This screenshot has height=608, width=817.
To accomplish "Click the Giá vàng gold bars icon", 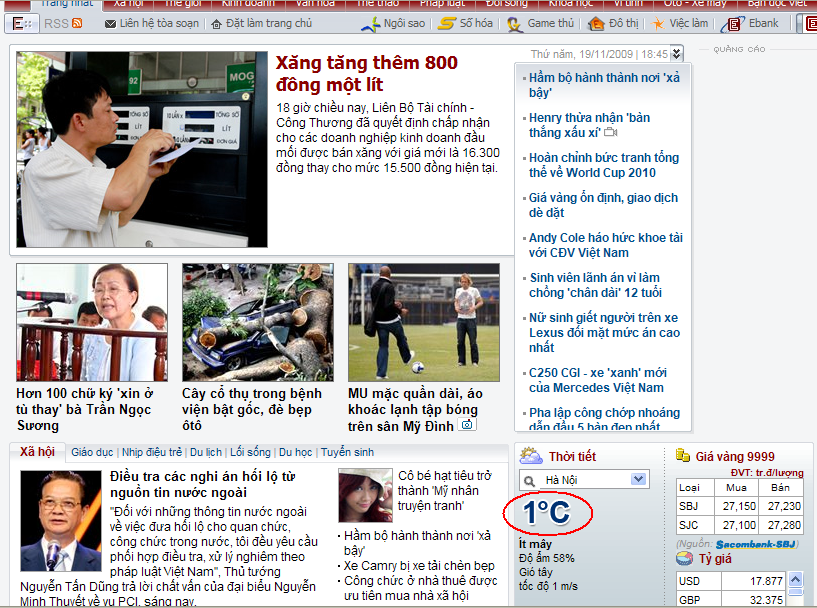I will click(683, 455).
